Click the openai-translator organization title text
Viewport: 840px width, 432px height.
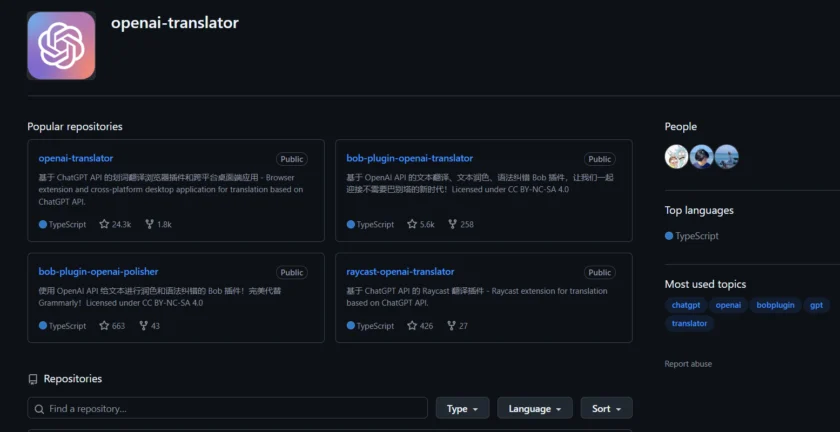pos(175,23)
